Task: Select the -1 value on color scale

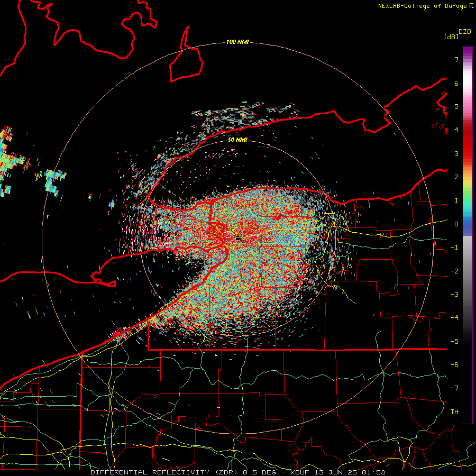Action: coord(454,248)
